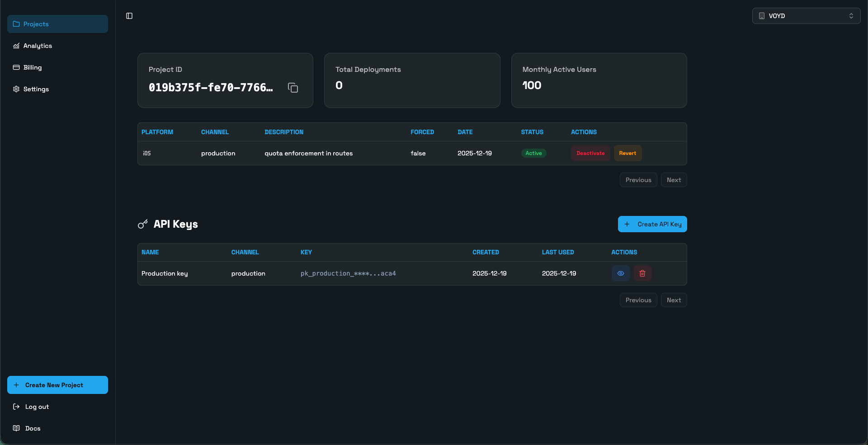Open Billing from the sidebar

pyautogui.click(x=32, y=67)
